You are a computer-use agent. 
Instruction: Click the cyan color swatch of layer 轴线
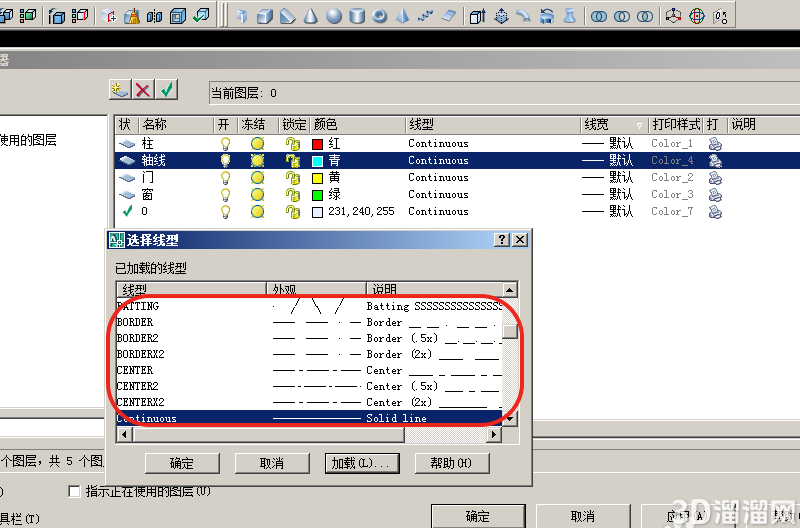click(x=317, y=161)
